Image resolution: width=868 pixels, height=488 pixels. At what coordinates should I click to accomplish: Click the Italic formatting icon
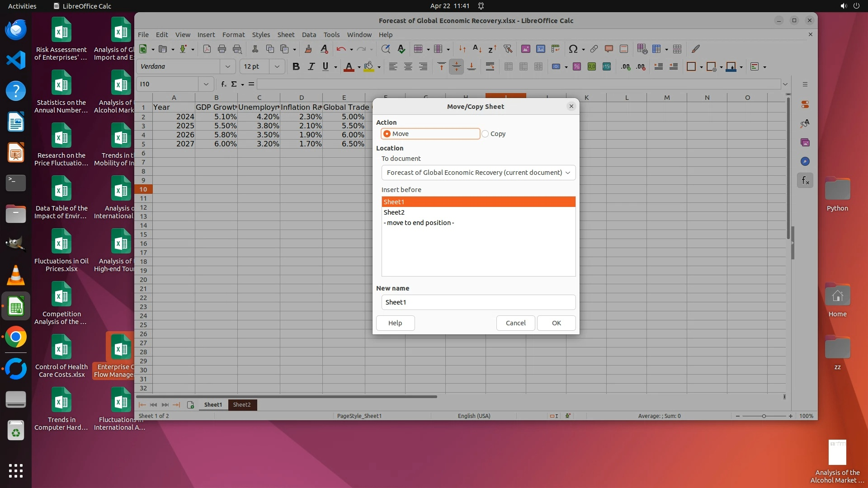coord(311,66)
